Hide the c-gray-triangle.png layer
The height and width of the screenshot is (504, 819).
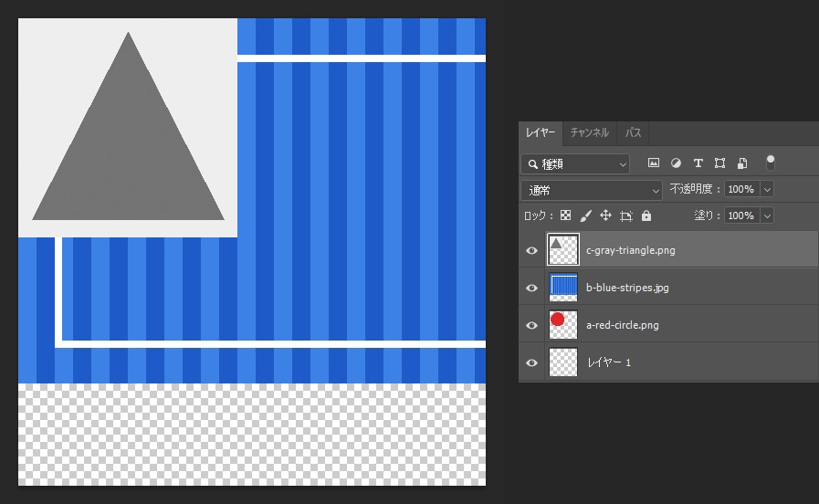[531, 251]
